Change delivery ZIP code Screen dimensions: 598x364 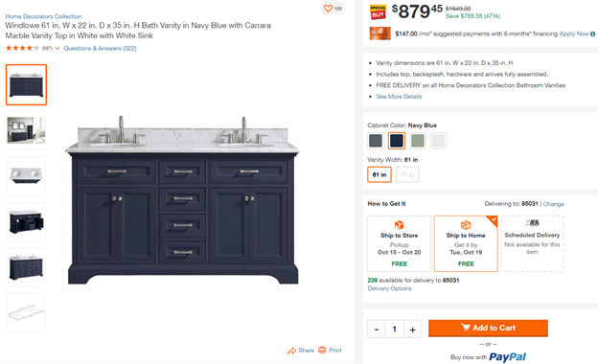[x=553, y=204]
